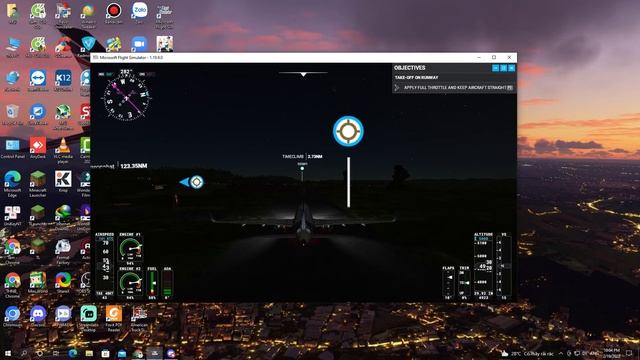Open the Chromium desktop icon
The image size is (640, 360).
(12, 316)
